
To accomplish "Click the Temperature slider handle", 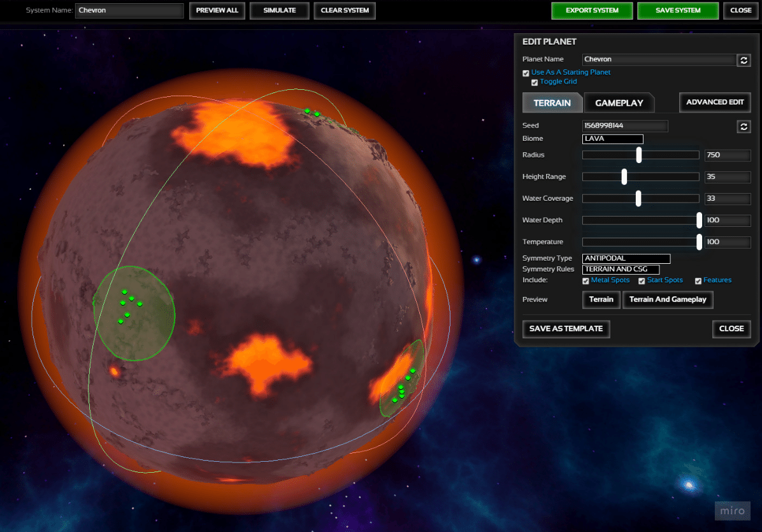I will coord(699,242).
